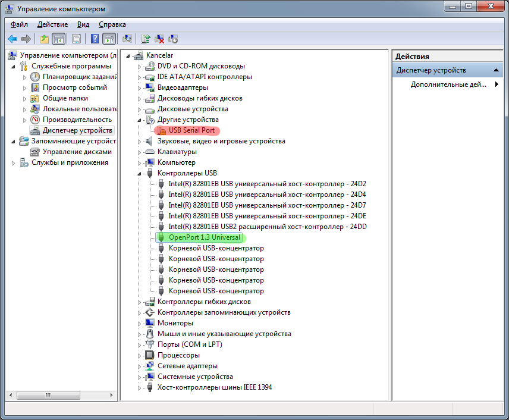Toggle the Action pane toolbar icon
The height and width of the screenshot is (420, 509).
point(109,39)
